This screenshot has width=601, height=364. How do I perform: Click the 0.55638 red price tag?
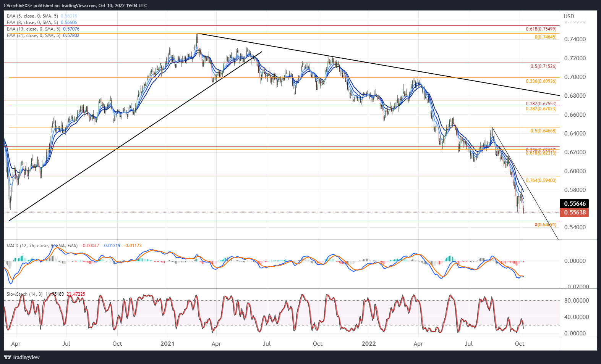(574, 212)
